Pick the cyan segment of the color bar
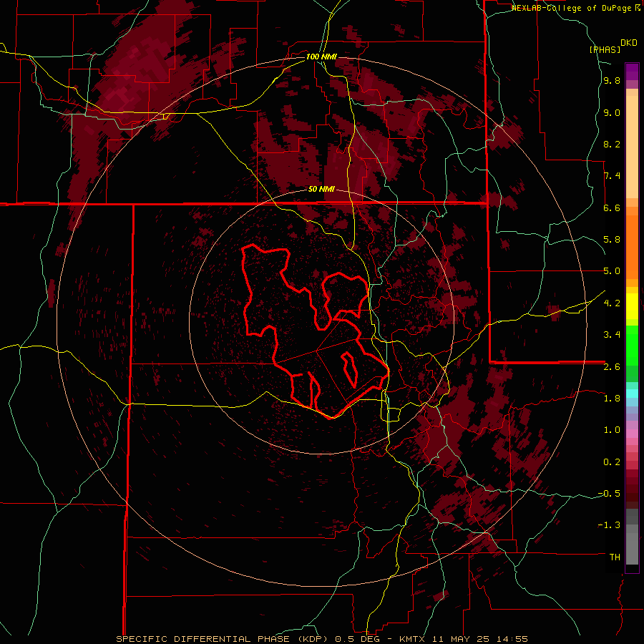 point(632,393)
